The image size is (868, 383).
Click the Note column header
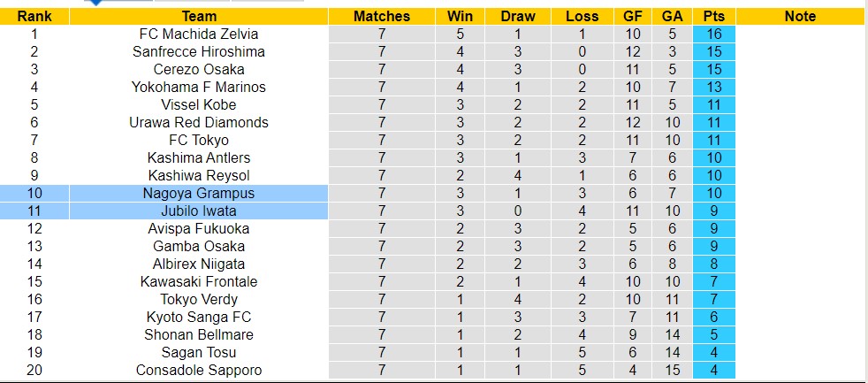point(799,16)
